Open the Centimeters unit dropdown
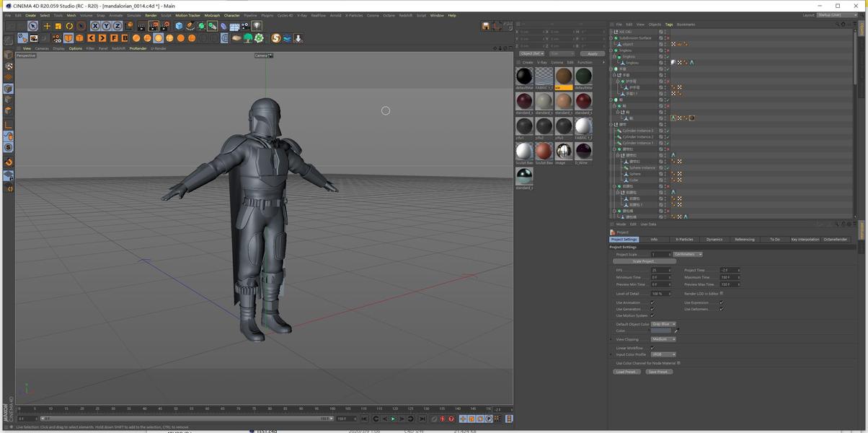Viewport: 868px width, 433px height. click(x=688, y=254)
